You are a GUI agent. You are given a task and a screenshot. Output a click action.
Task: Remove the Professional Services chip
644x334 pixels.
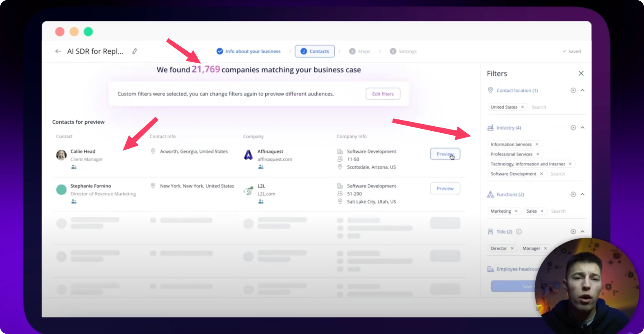pos(538,154)
